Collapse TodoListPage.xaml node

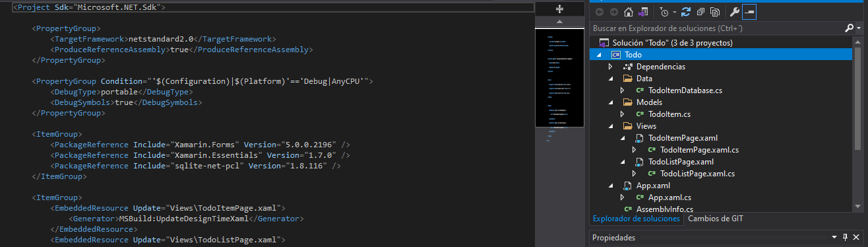point(622,162)
